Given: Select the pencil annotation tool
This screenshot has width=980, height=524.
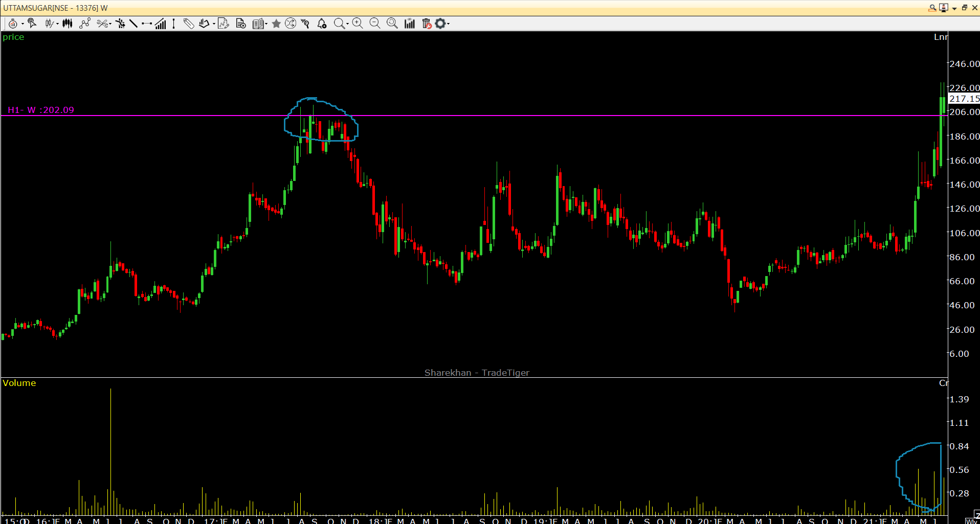Looking at the screenshot, I should 188,24.
